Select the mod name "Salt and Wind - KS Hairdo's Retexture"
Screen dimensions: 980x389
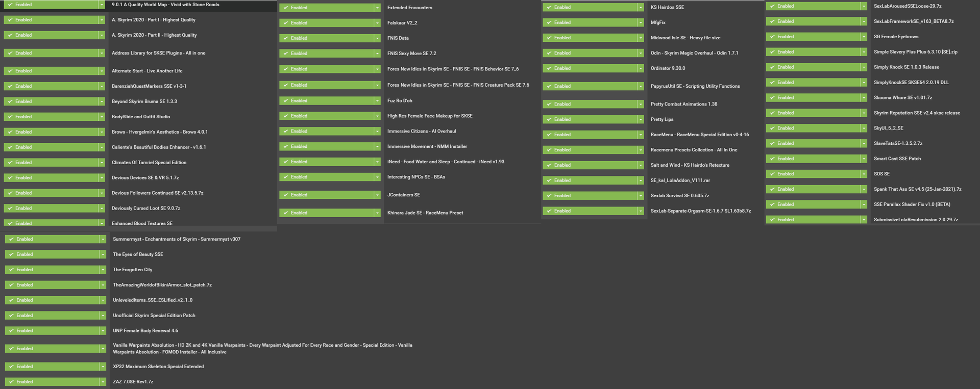[690, 165]
